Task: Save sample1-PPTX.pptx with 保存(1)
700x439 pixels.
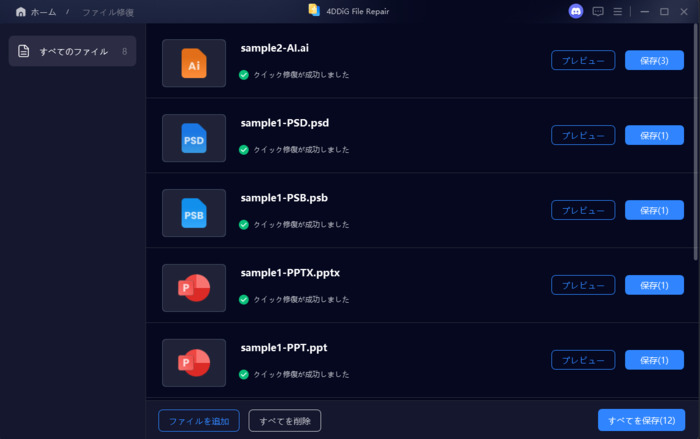Action: [654, 285]
